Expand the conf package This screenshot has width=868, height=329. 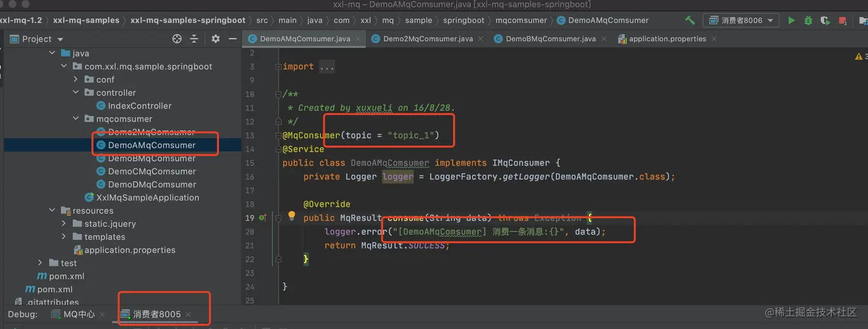point(76,79)
